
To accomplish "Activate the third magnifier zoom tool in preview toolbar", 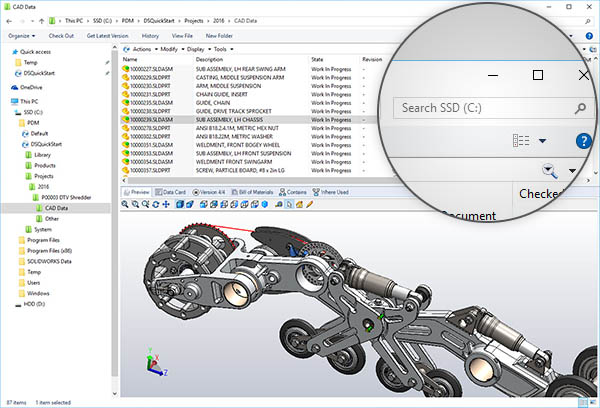I will coord(145,204).
